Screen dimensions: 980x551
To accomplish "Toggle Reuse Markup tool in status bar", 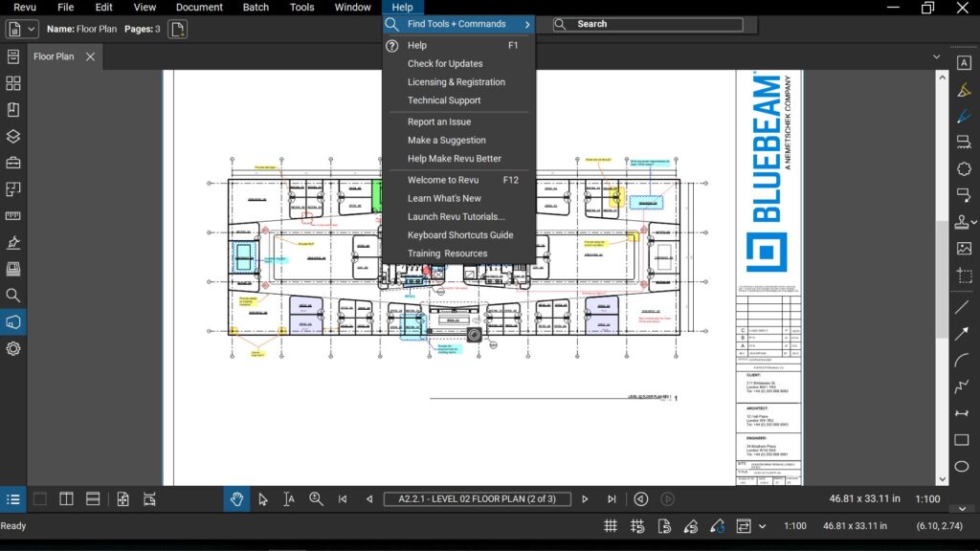I will 718,526.
